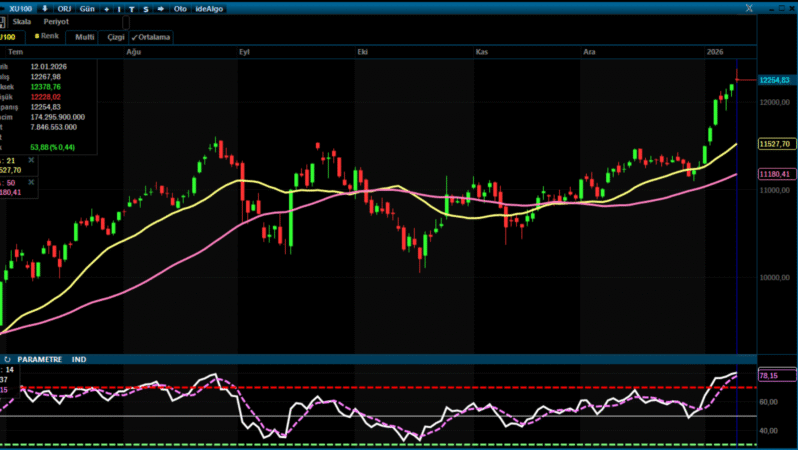Click the refresh icon in indicator panel
Image resolution: width=798 pixels, height=450 pixels.
point(7,359)
